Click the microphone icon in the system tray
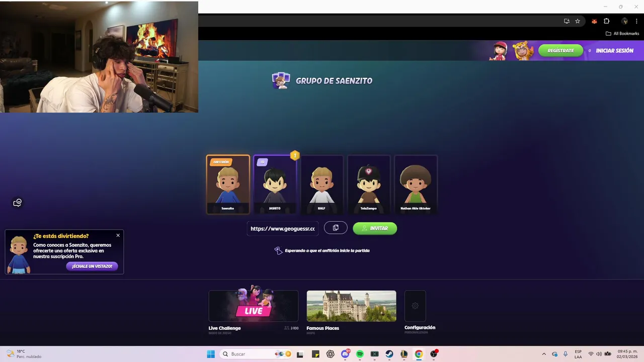The image size is (644, 362). tap(566, 354)
